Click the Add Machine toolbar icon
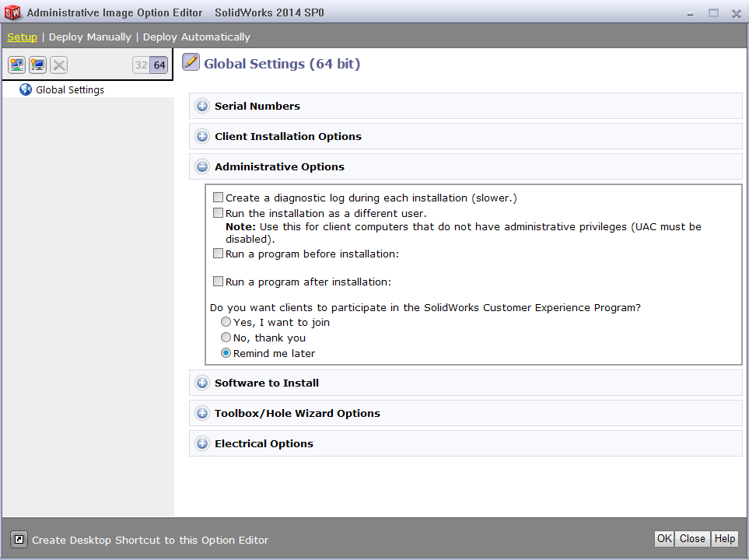 point(38,65)
